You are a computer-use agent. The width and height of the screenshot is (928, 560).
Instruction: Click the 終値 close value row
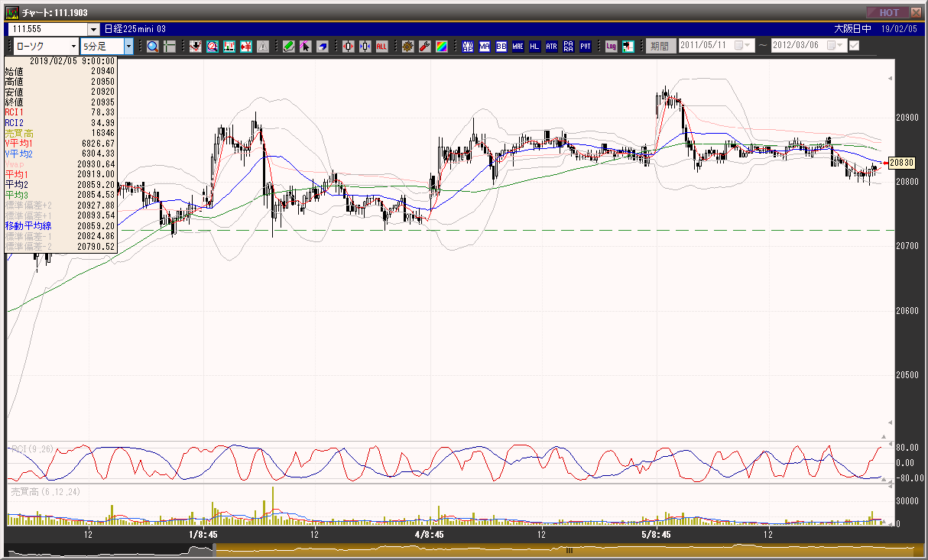[60, 102]
